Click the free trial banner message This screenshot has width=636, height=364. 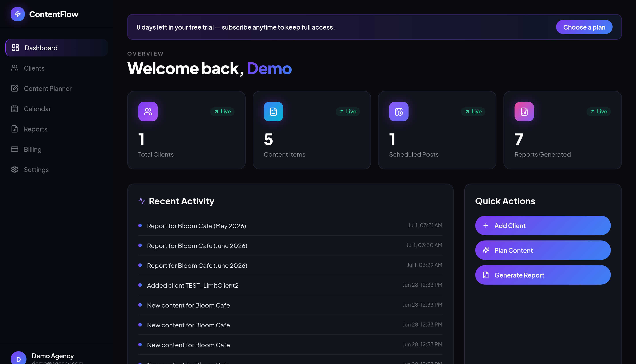coord(235,27)
